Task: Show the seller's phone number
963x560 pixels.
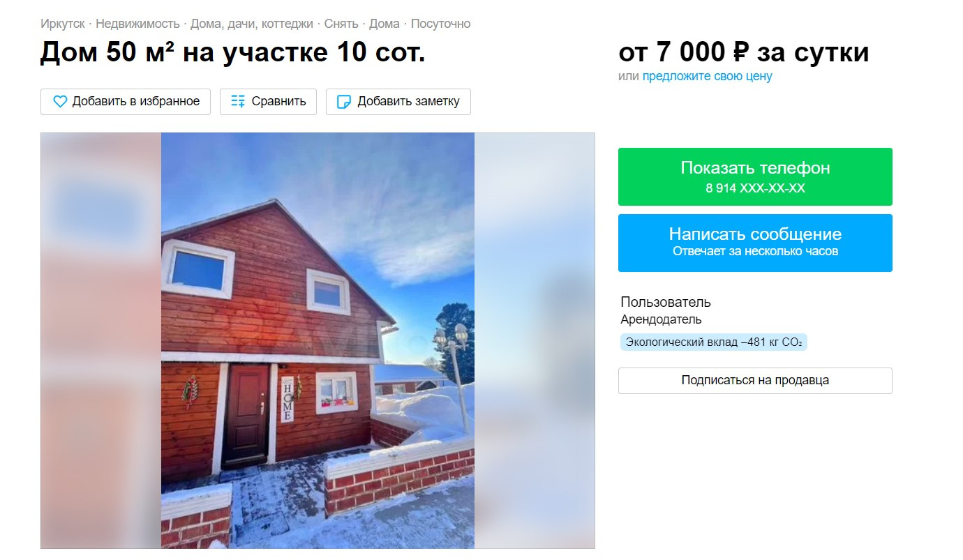Action: (755, 176)
